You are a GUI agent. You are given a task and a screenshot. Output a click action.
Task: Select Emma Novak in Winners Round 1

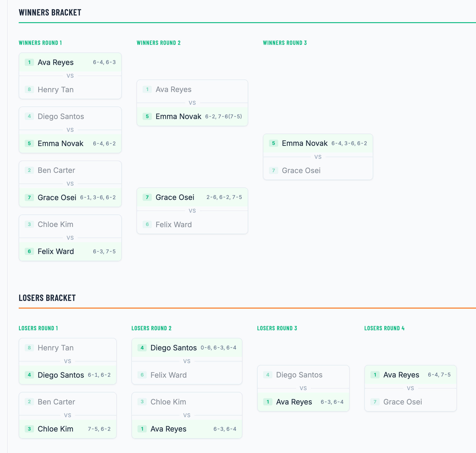(70, 144)
